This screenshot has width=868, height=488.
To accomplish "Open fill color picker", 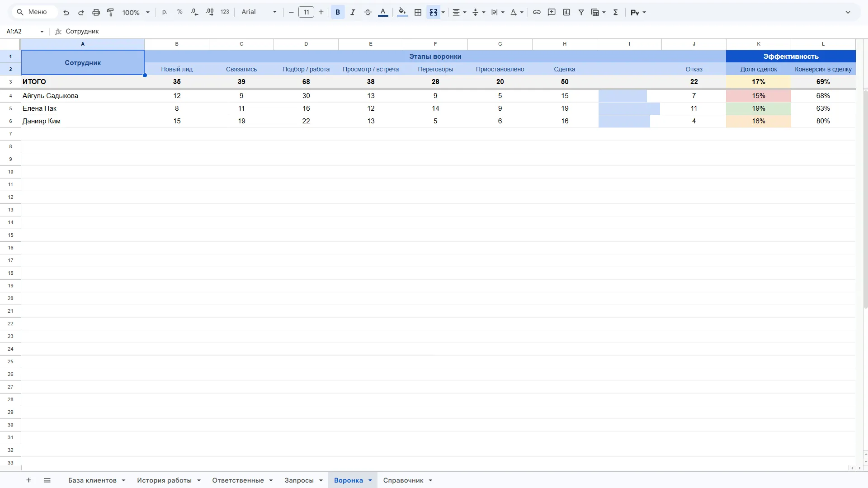I will click(x=402, y=12).
